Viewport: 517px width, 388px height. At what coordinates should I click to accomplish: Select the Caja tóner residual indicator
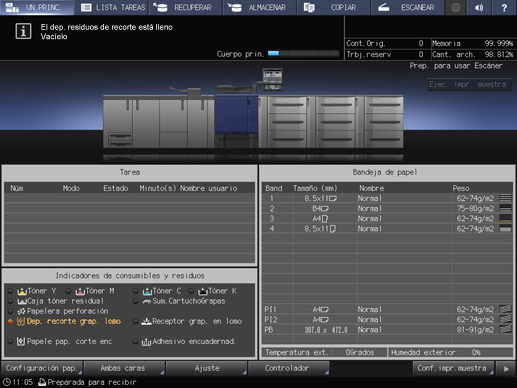pyautogui.click(x=10, y=301)
